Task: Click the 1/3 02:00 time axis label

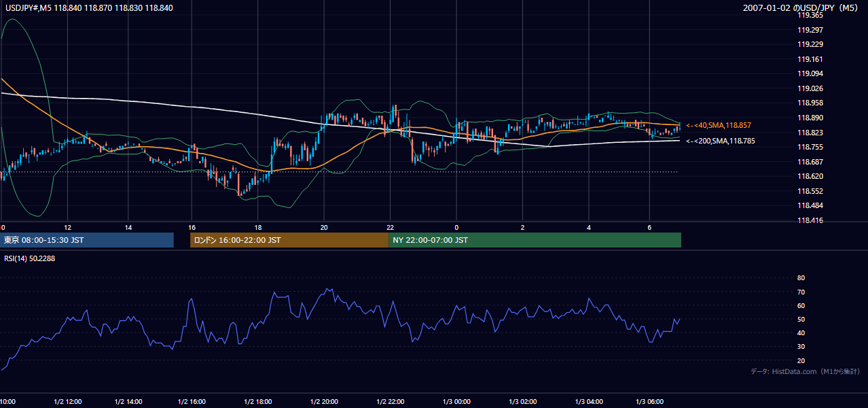Action: coord(523,402)
